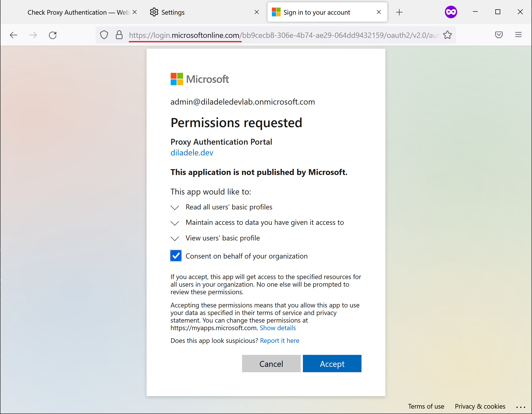Bookmark this page with the star icon

click(x=447, y=35)
